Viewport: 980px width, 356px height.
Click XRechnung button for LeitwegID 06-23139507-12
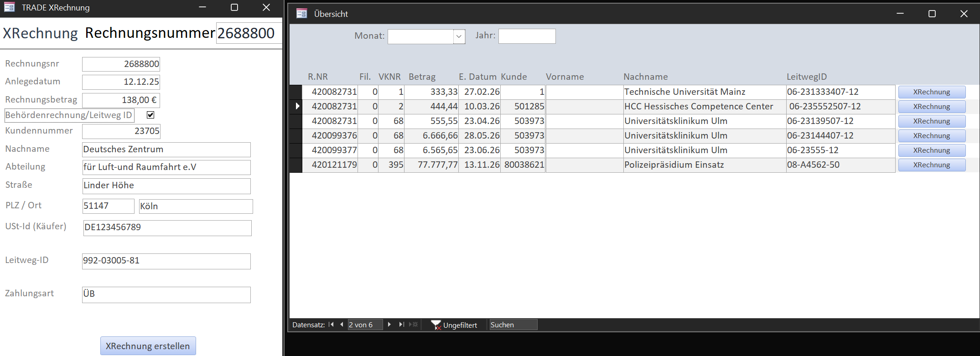point(932,121)
